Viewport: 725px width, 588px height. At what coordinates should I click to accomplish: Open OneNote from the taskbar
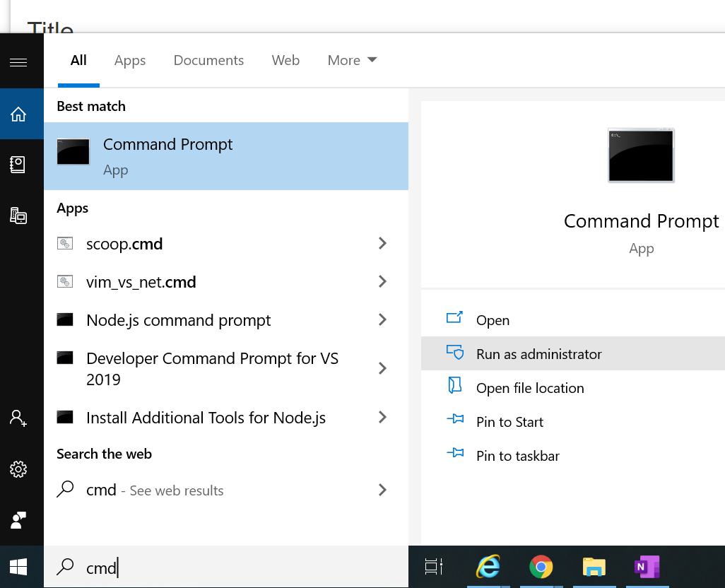[x=647, y=566]
